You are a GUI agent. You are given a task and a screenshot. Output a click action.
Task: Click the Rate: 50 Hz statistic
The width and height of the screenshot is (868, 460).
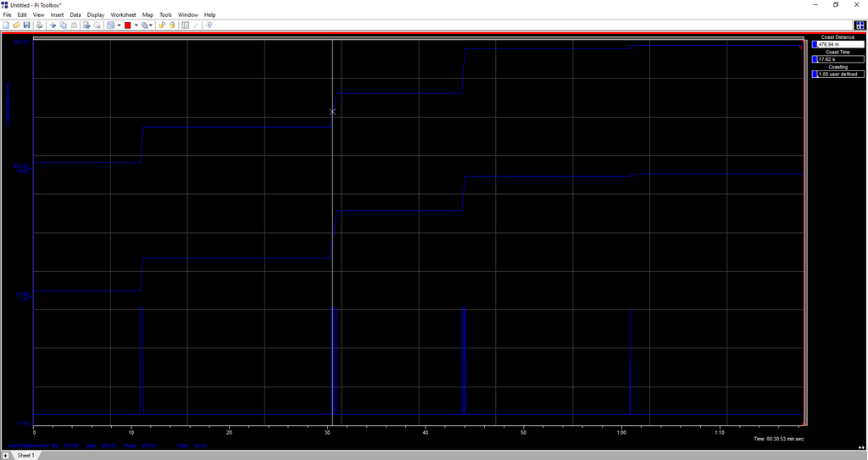192,446
